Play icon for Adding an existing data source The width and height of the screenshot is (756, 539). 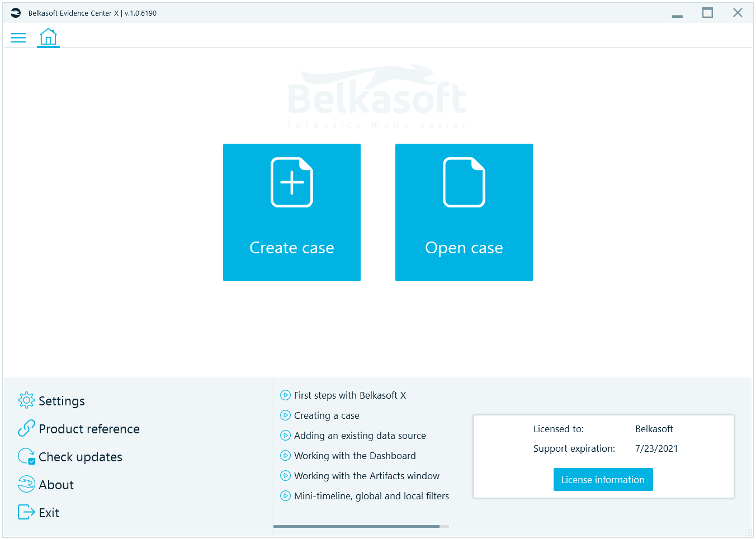click(x=285, y=436)
